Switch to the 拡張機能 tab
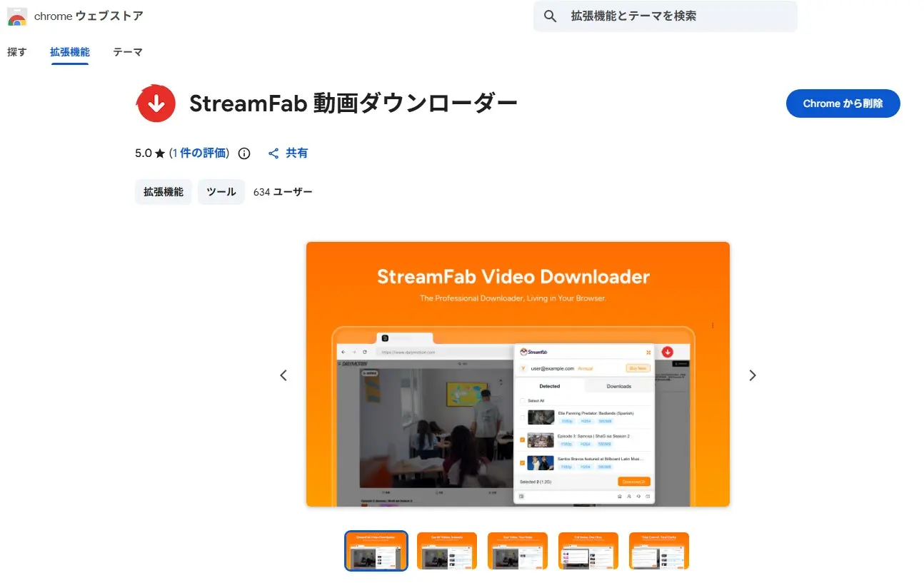 click(x=70, y=52)
